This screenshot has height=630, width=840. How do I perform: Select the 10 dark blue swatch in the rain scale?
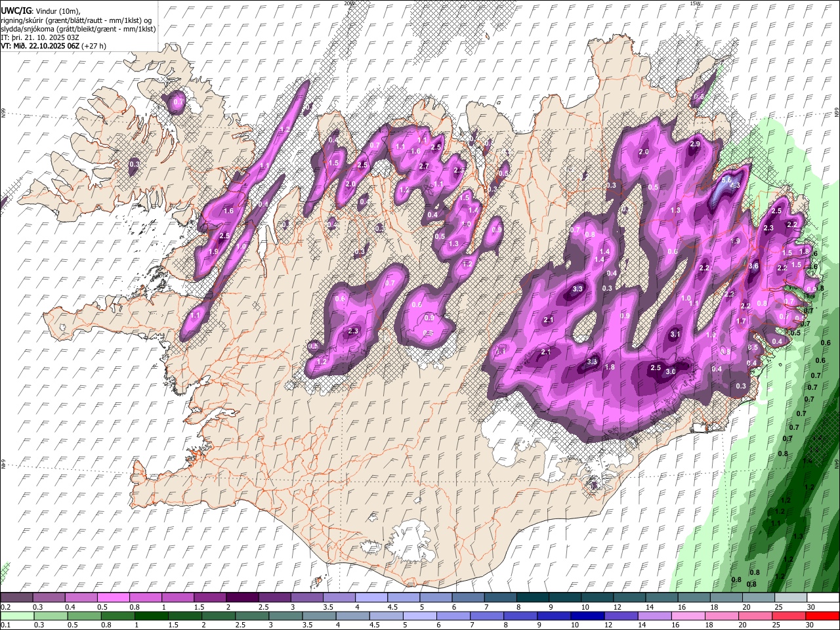588,616
